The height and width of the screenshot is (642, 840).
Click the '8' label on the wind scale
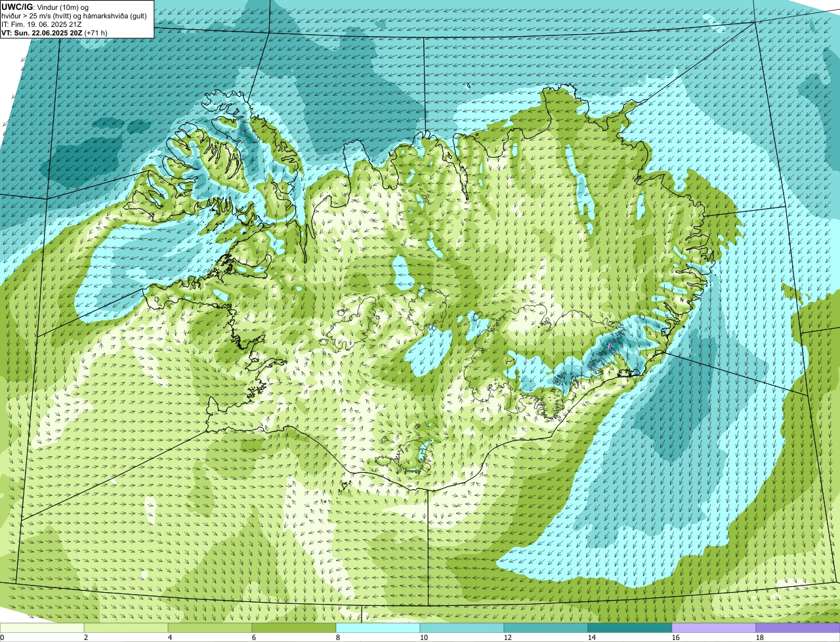tap(338, 637)
